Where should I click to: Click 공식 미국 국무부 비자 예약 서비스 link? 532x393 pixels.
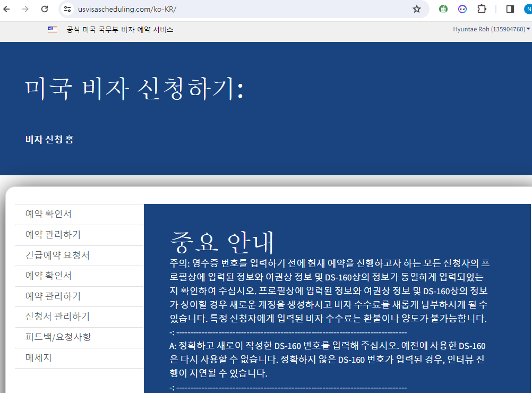tap(119, 30)
